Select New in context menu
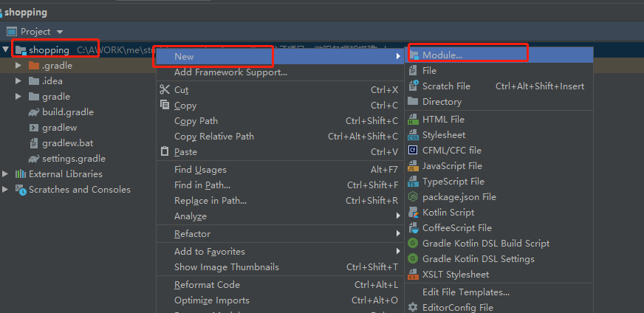Image resolution: width=644 pixels, height=313 pixels. click(x=280, y=56)
